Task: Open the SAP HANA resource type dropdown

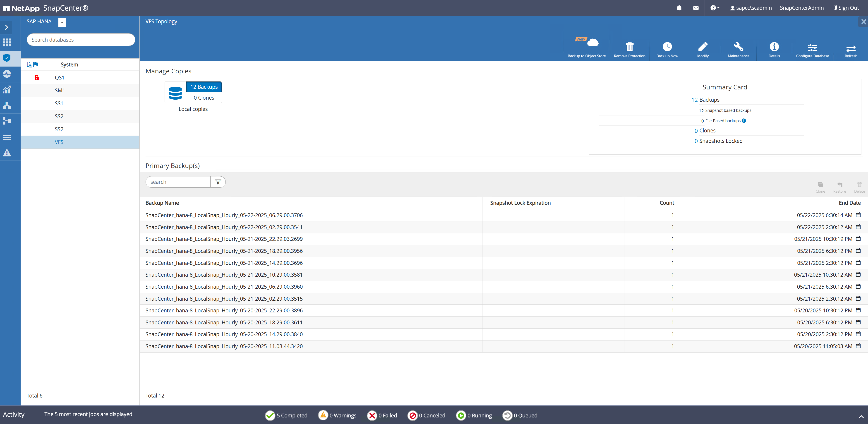Action: coord(62,22)
